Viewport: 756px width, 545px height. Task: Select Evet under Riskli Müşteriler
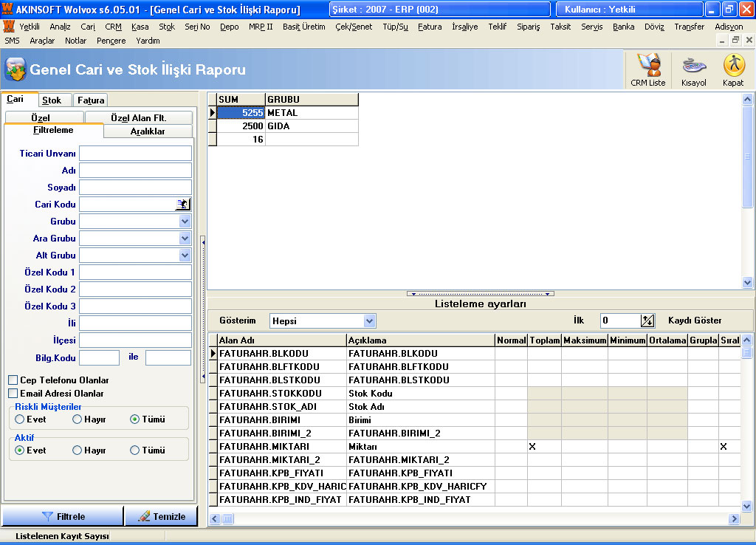tap(20, 419)
